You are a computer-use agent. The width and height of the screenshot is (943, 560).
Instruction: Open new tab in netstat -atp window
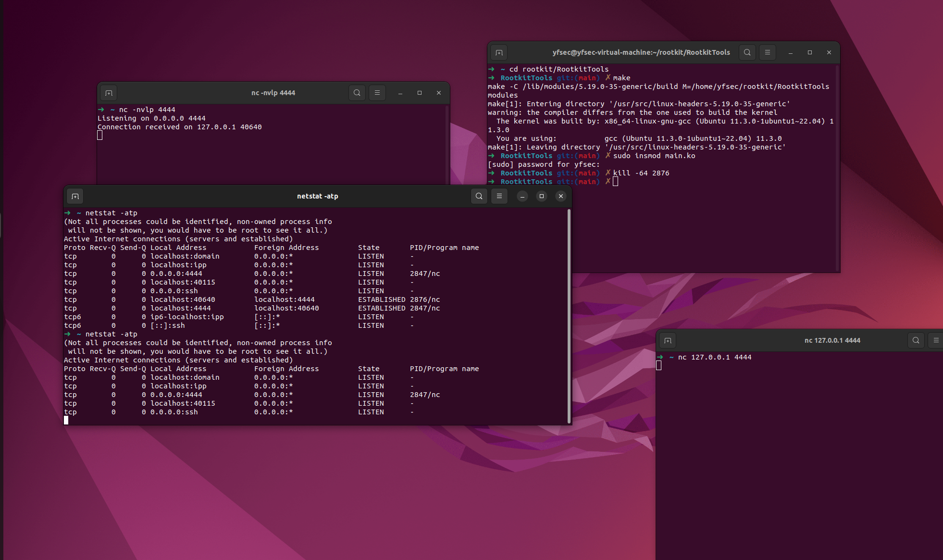(75, 196)
